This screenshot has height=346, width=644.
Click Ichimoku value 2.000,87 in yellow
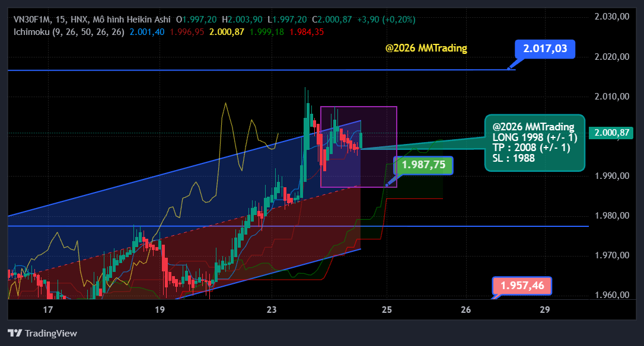tap(227, 31)
